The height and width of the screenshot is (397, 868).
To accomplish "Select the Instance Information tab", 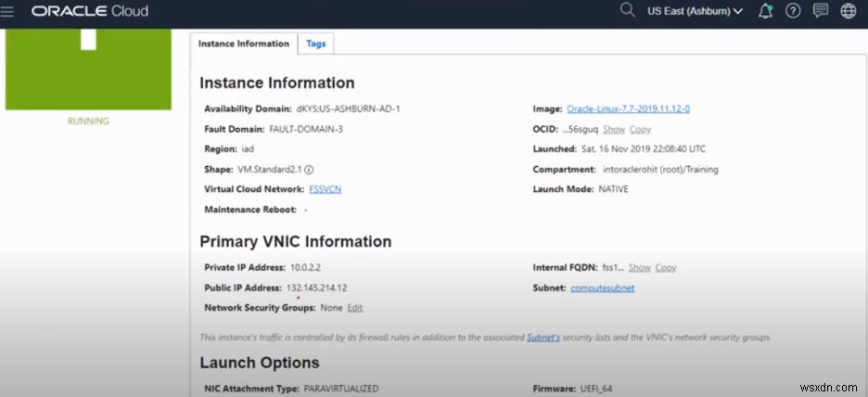I will pos(244,44).
